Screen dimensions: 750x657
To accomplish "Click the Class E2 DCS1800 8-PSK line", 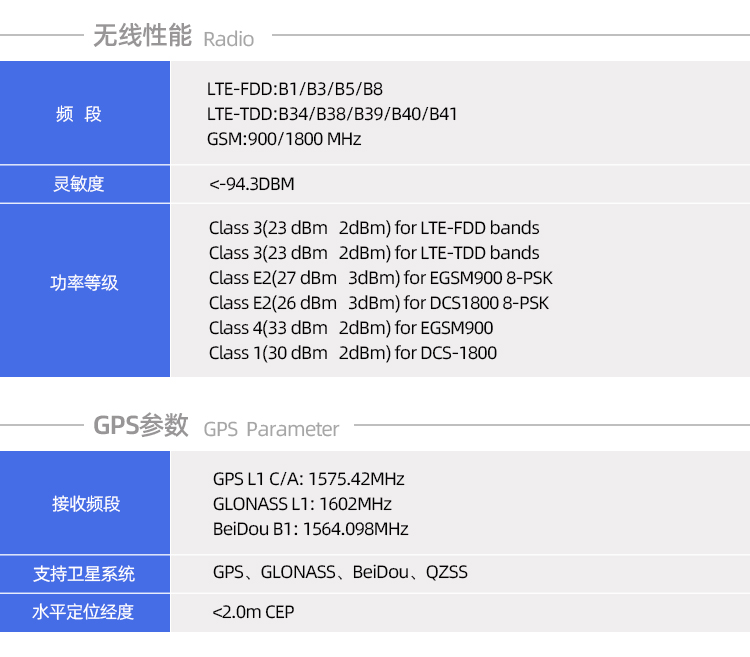I will [379, 303].
